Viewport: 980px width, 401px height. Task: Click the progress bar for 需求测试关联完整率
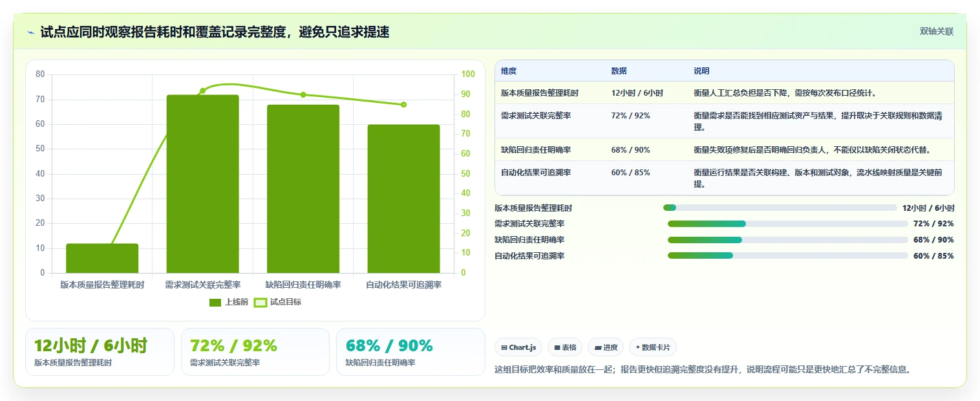[788, 224]
